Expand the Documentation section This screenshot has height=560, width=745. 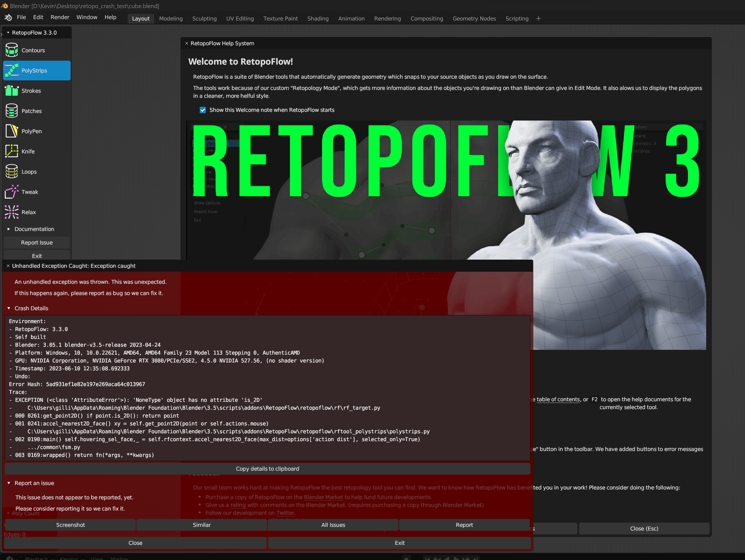click(9, 229)
